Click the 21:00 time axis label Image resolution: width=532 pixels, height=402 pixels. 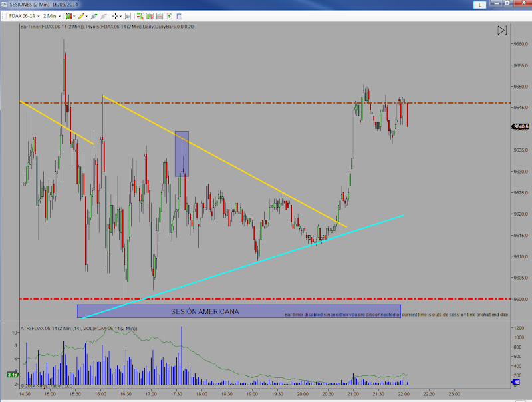pyautogui.click(x=353, y=394)
